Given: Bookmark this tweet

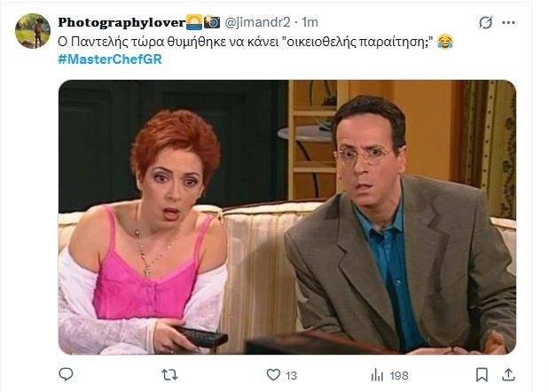Looking at the screenshot, I should pyautogui.click(x=482, y=375).
